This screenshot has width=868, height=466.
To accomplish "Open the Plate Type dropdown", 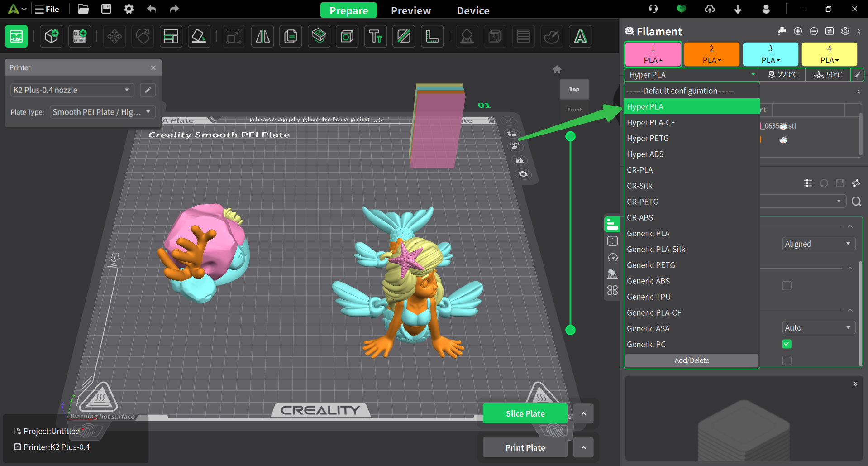I will tap(103, 112).
